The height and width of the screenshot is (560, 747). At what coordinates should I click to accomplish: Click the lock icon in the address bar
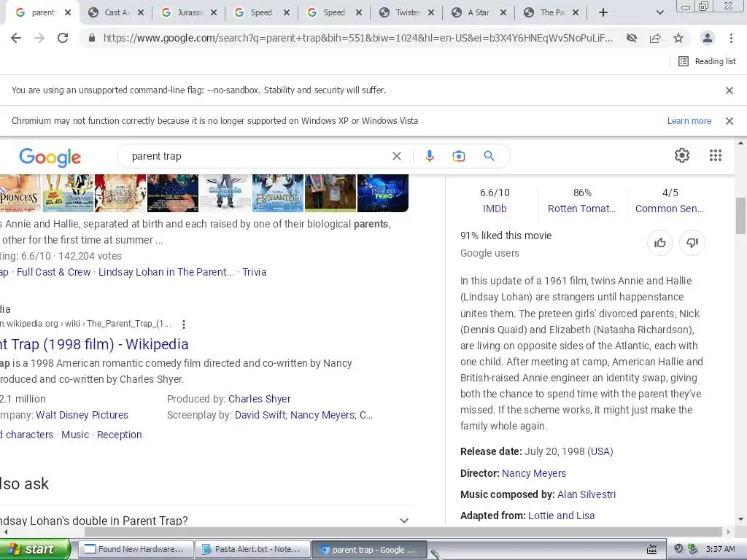[x=92, y=38]
